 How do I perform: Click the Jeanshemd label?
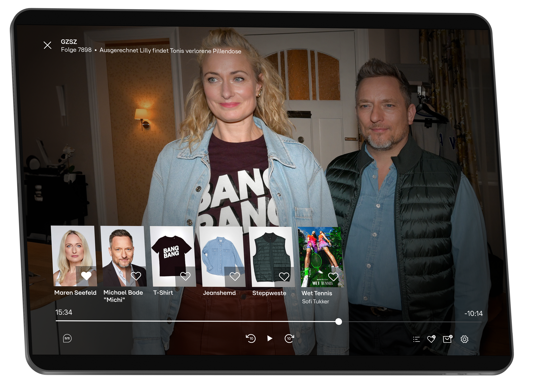tap(219, 293)
